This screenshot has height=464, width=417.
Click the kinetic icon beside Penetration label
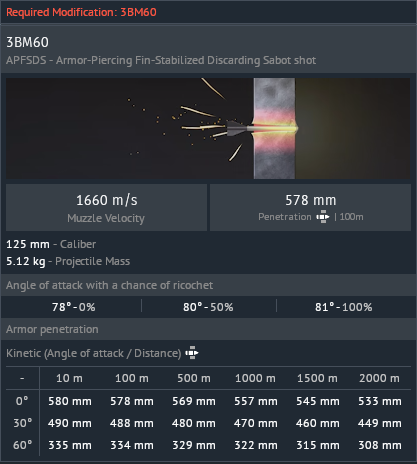(x=323, y=217)
